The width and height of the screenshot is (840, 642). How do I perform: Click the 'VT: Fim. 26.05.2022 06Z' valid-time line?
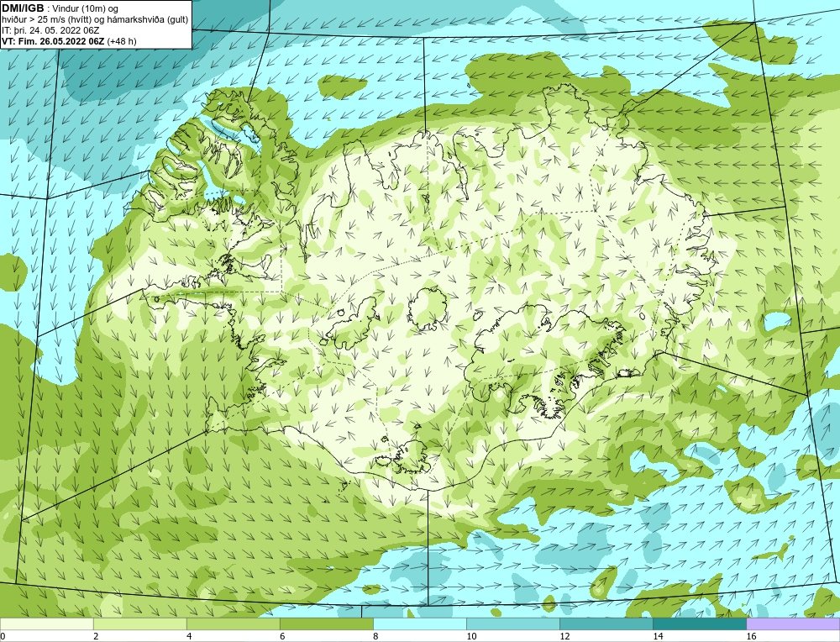click(x=53, y=40)
